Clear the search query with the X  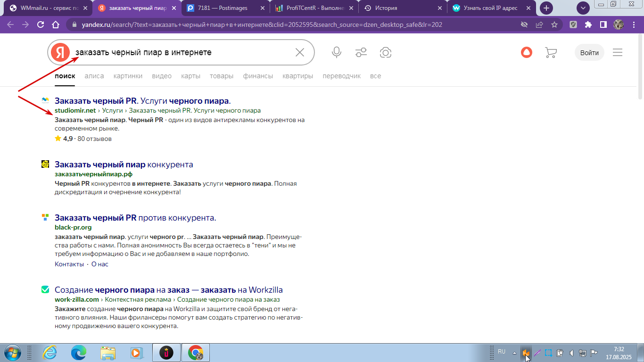click(x=300, y=52)
